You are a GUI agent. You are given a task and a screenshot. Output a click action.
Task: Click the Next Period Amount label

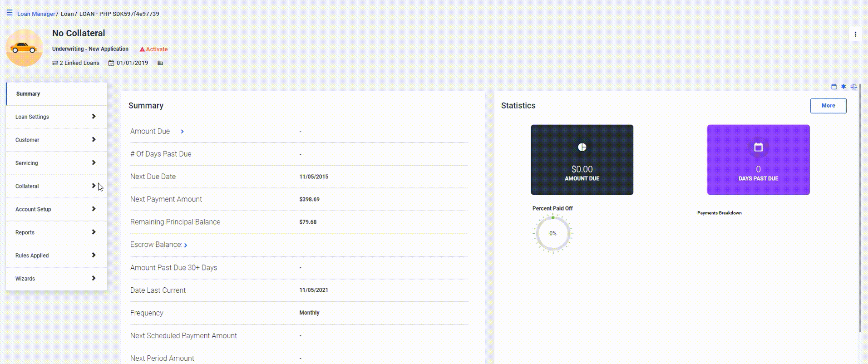(162, 359)
